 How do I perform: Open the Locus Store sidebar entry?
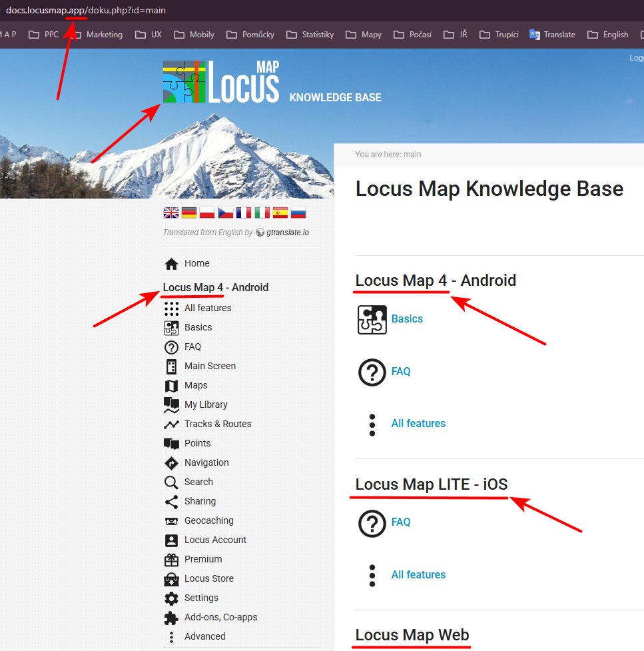(208, 578)
